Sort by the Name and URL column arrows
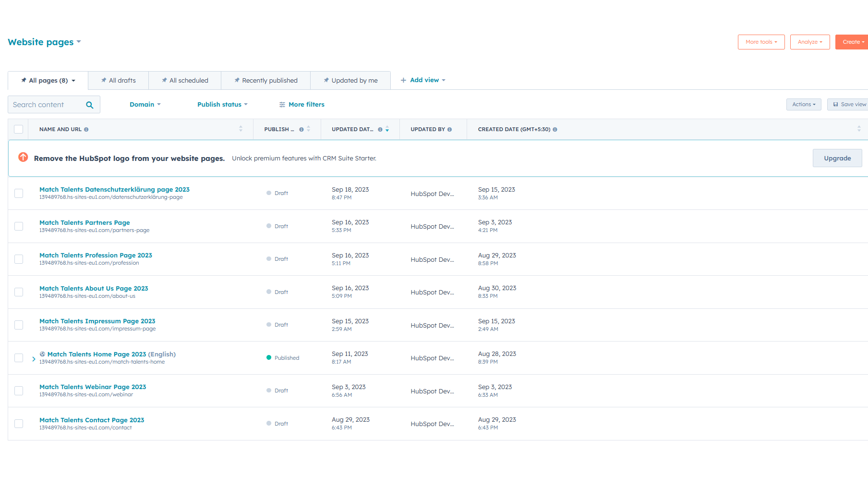The height and width of the screenshot is (489, 868). coord(241,129)
